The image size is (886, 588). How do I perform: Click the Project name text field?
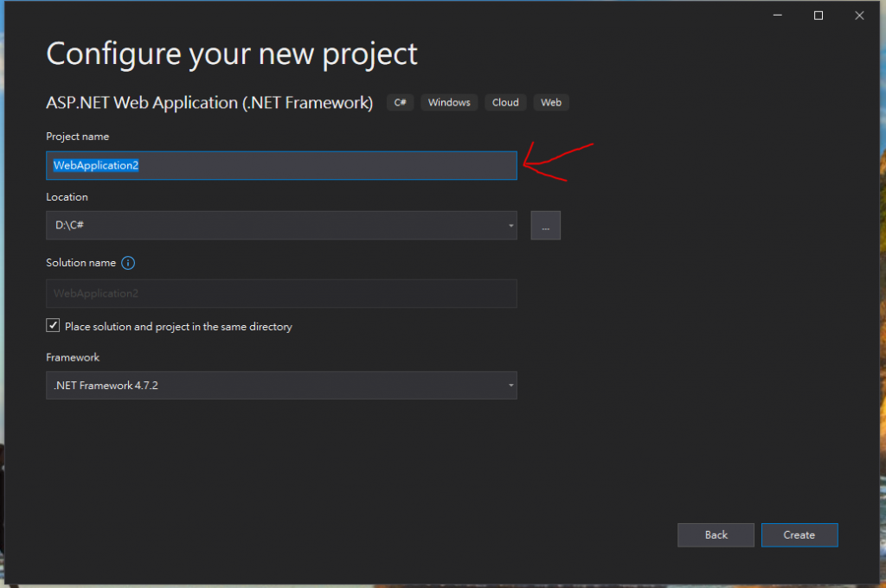tap(281, 165)
